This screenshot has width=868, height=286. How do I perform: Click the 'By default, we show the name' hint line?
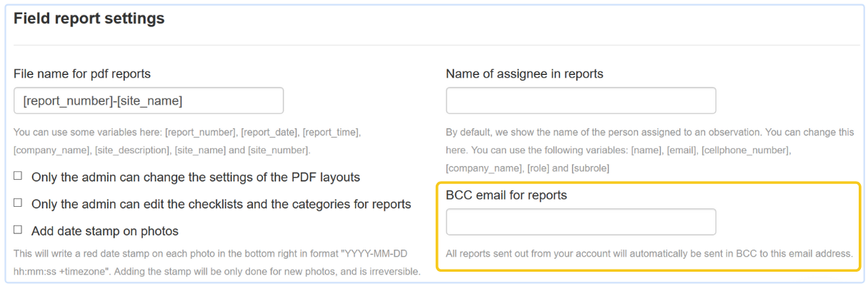(x=649, y=133)
